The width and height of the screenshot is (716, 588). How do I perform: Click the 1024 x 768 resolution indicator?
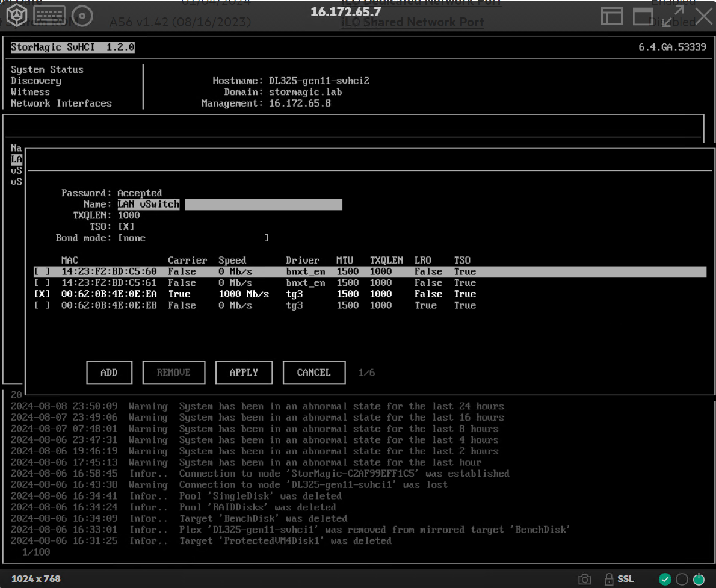point(35,579)
